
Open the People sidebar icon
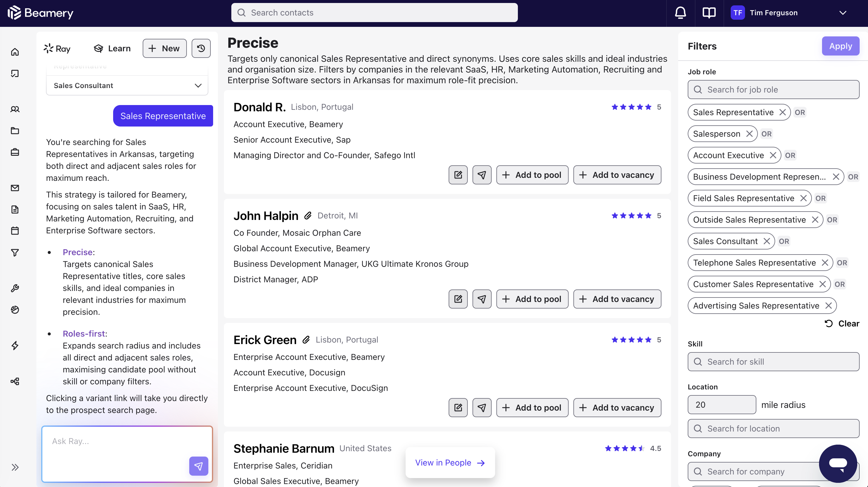click(x=15, y=109)
